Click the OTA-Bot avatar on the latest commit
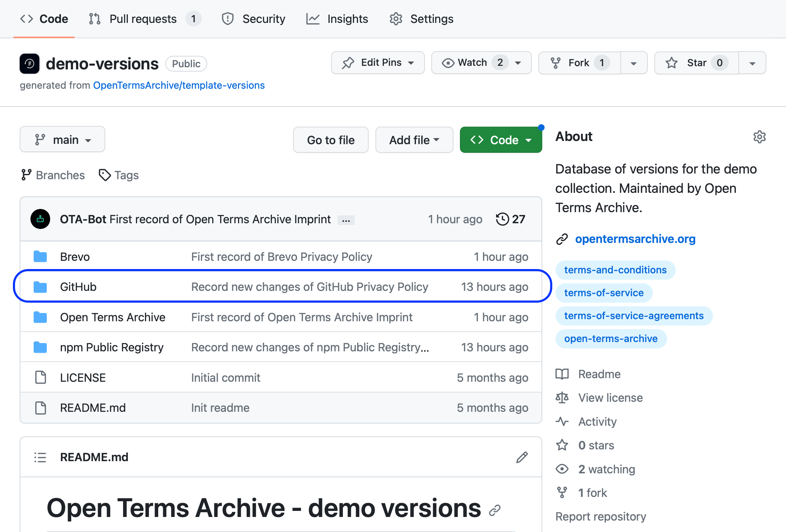Screen dimensions: 786x532 pyautogui.click(x=40, y=219)
